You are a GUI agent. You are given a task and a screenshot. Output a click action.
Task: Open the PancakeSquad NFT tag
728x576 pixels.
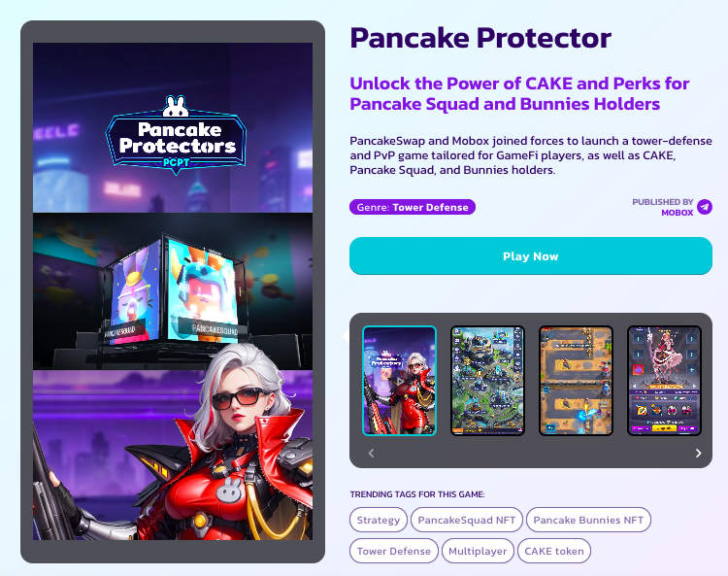[467, 520]
